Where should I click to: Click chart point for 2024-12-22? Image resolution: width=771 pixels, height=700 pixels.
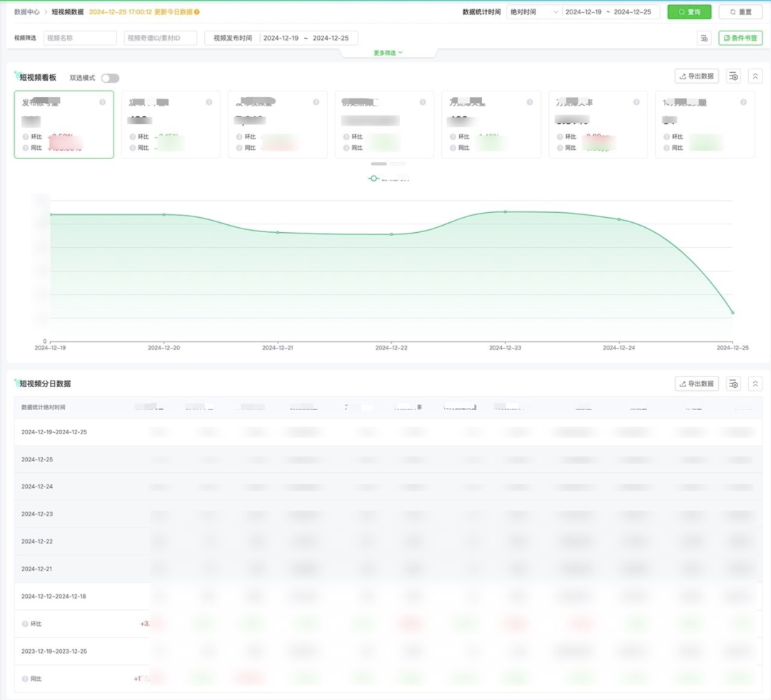(x=391, y=234)
